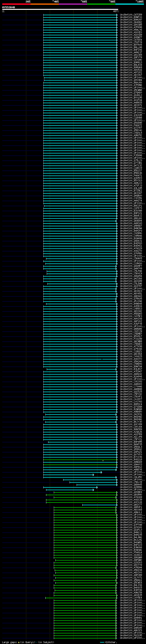Image resolution: width=146 pixels, height=644 pixels.
Task: Click the yellow gap marker in B0D218 row
Action: click(103, 460)
